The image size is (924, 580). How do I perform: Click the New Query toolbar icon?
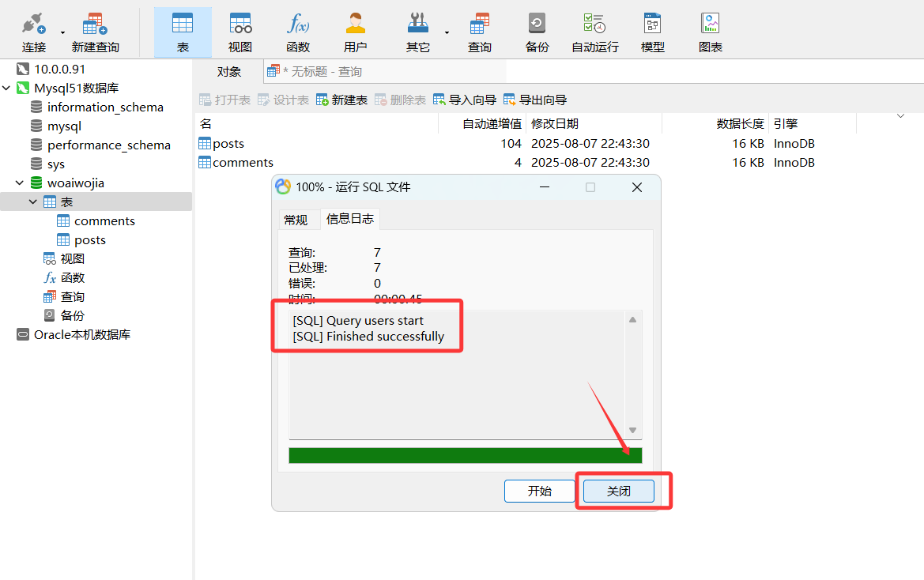click(x=95, y=24)
